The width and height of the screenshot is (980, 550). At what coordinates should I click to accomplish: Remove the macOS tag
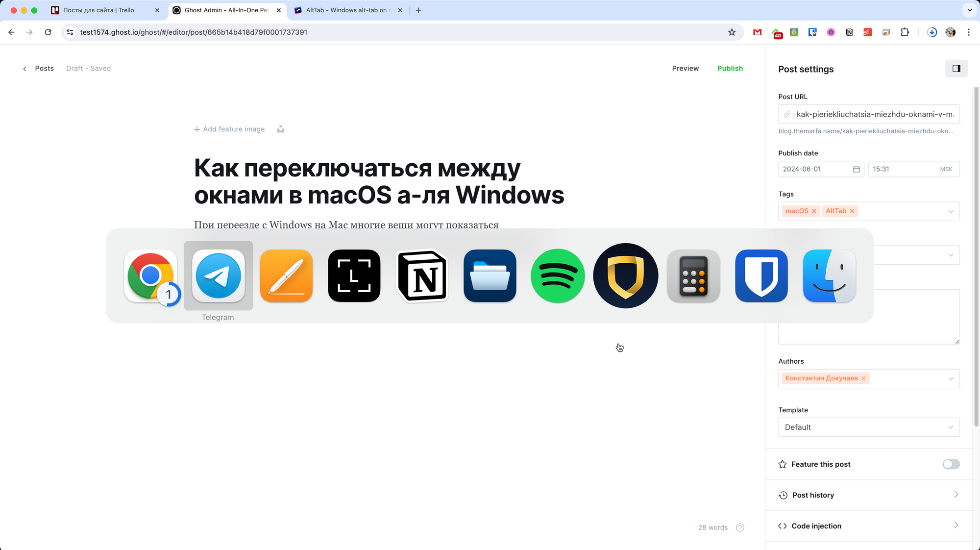pyautogui.click(x=814, y=211)
